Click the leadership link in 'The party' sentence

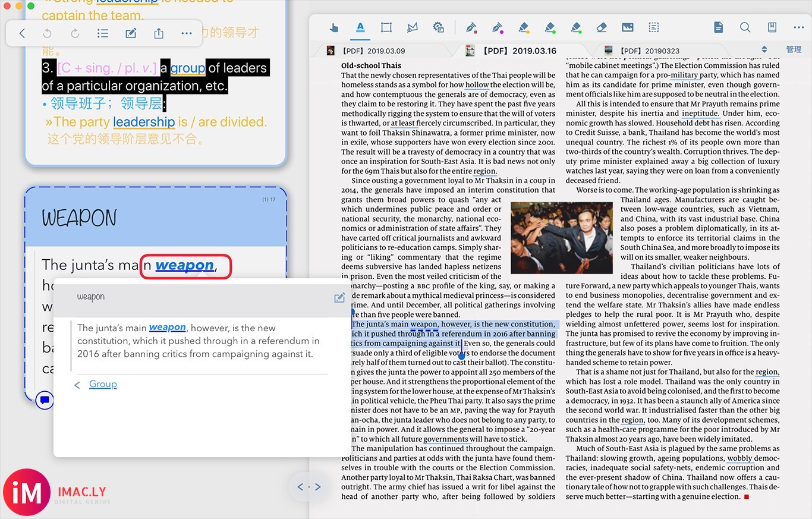coord(144,122)
